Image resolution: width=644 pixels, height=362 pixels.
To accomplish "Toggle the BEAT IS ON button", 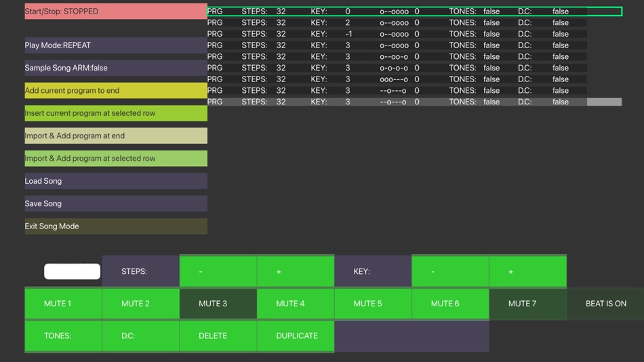I will pyautogui.click(x=605, y=303).
